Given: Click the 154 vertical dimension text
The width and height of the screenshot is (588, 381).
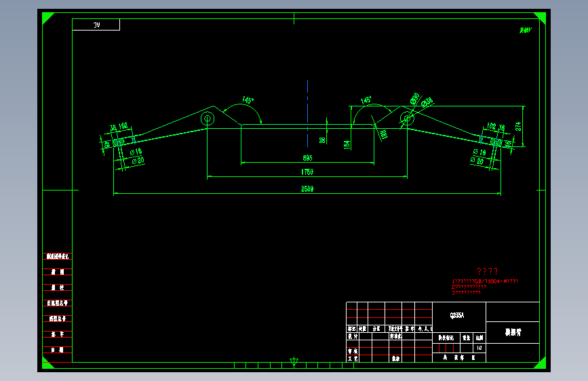Looking at the screenshot, I should coord(347,144).
